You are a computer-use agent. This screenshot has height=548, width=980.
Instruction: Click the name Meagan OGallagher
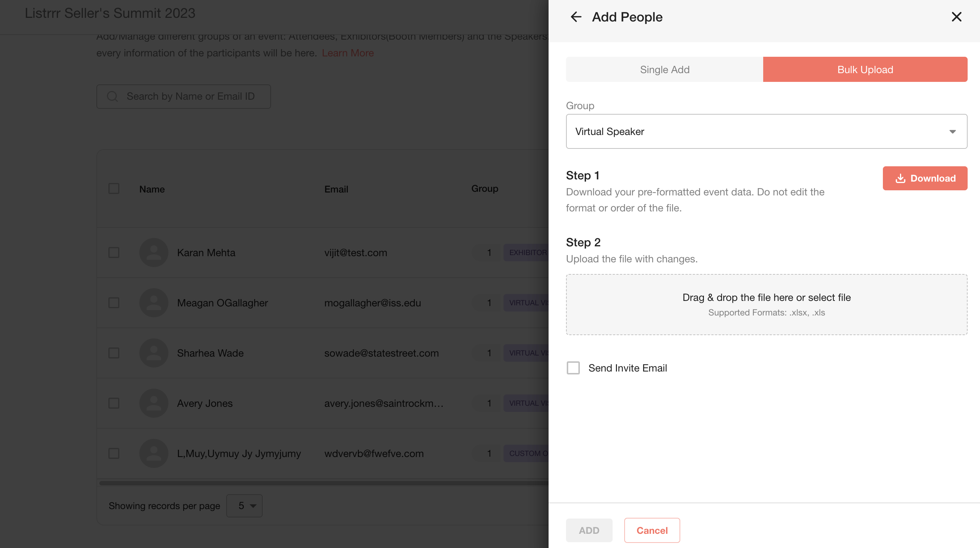point(222,303)
